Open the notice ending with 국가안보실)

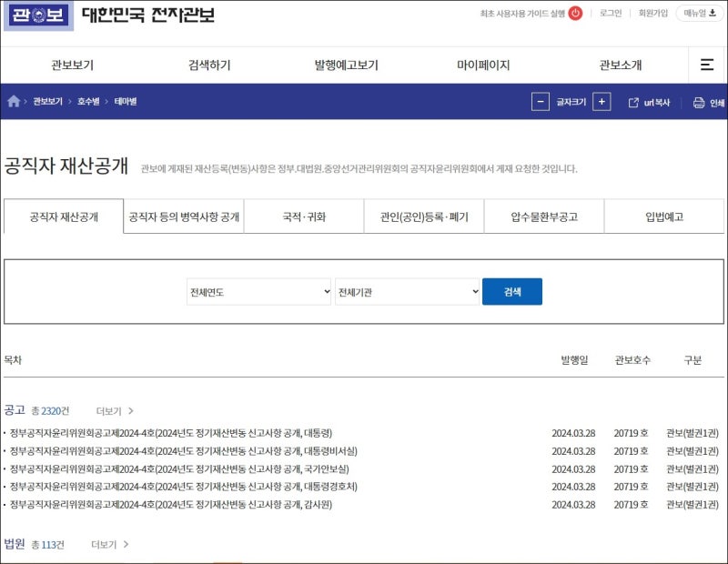click(x=179, y=469)
